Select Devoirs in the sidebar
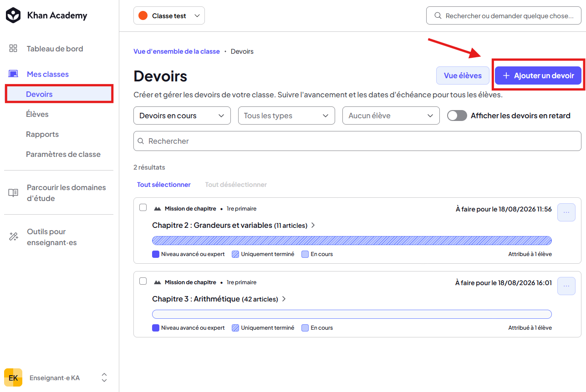This screenshot has height=392, width=586. tap(59, 94)
